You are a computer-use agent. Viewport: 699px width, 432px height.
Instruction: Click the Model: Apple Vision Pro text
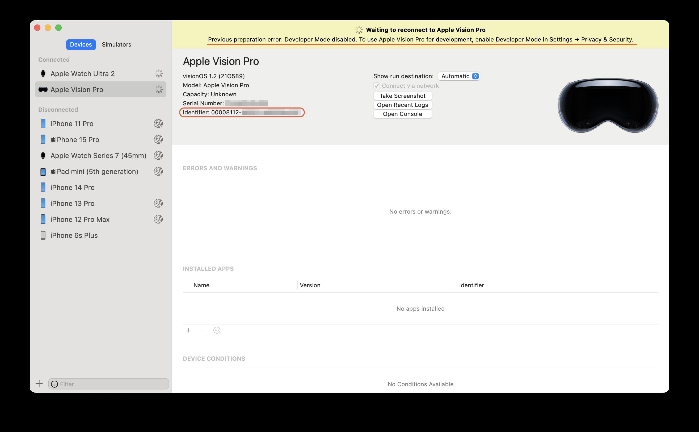[216, 85]
